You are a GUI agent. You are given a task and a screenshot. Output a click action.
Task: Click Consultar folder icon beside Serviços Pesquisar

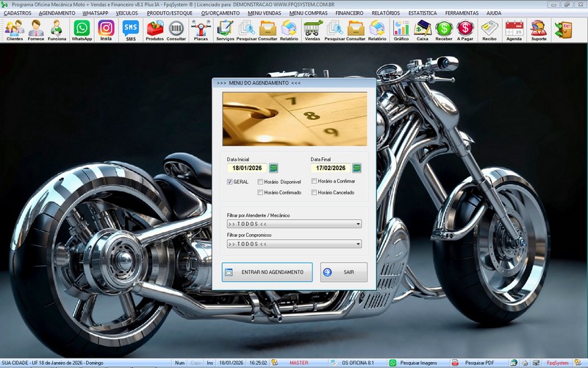268,30
